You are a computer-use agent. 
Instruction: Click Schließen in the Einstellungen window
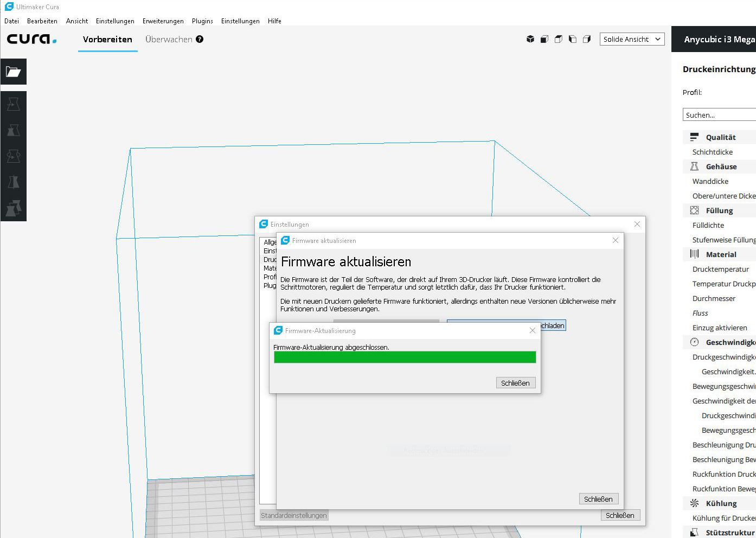620,515
